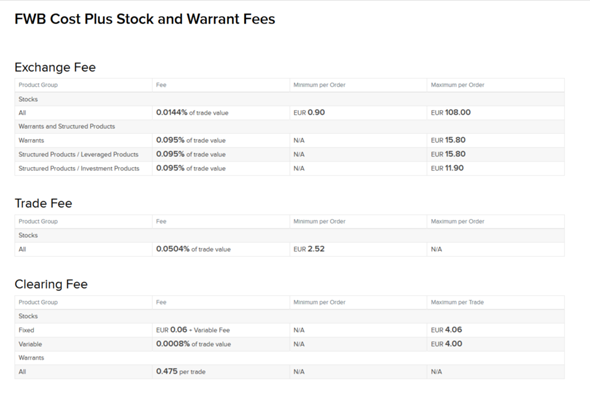Click the 'Variable' row label in Clearing Fee table
This screenshot has height=394, width=590.
pos(30,344)
